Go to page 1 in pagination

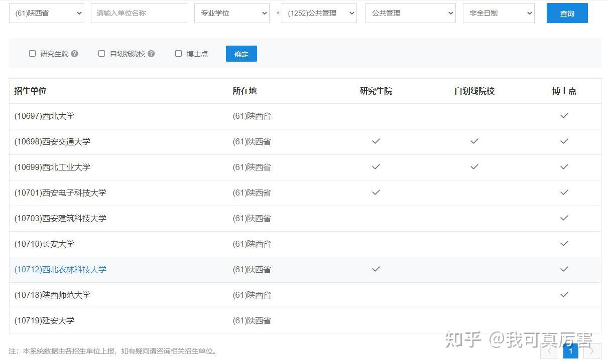pyautogui.click(x=571, y=351)
